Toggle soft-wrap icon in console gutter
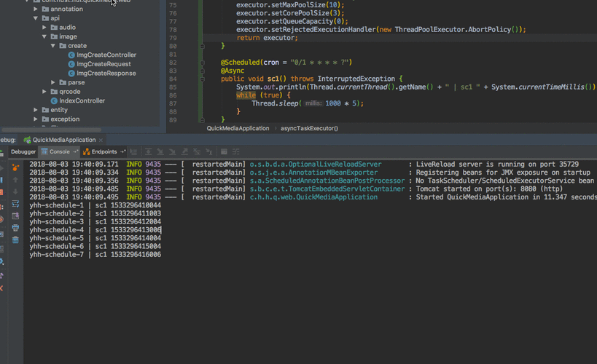Screen dimensions: 597x364 pyautogui.click(x=15, y=204)
